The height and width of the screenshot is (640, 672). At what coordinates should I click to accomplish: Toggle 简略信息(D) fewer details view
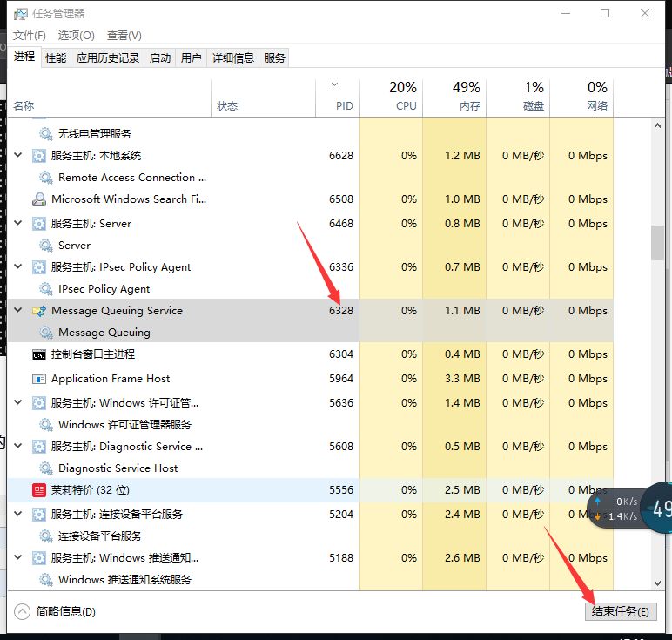(x=55, y=612)
